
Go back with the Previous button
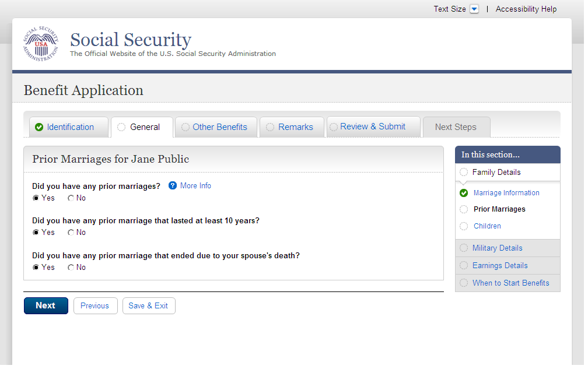(x=95, y=306)
